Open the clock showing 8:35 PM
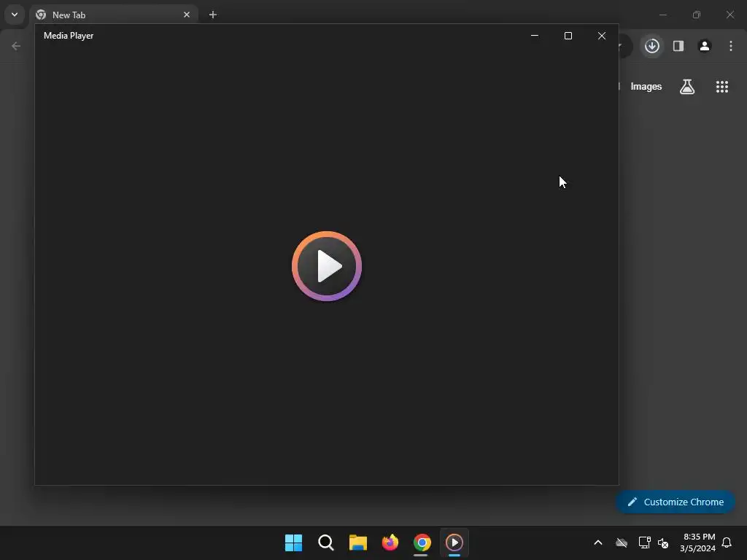 pos(697,542)
